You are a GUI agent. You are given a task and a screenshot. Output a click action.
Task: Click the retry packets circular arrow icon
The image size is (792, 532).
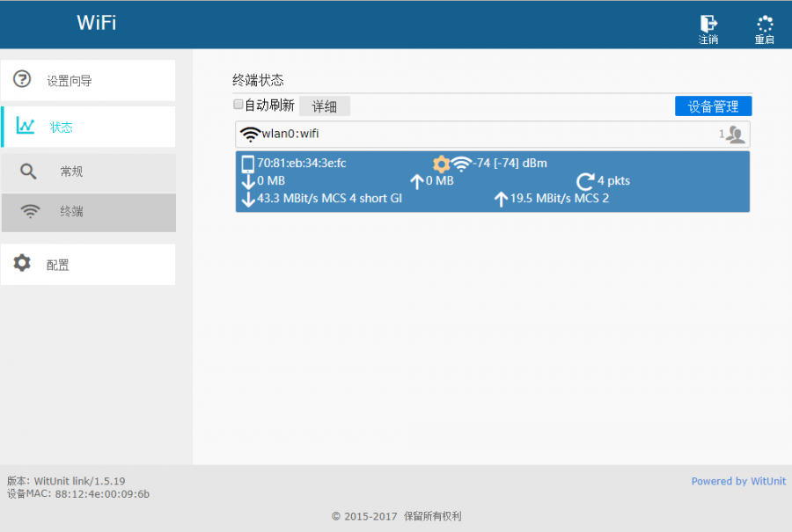[x=585, y=181]
